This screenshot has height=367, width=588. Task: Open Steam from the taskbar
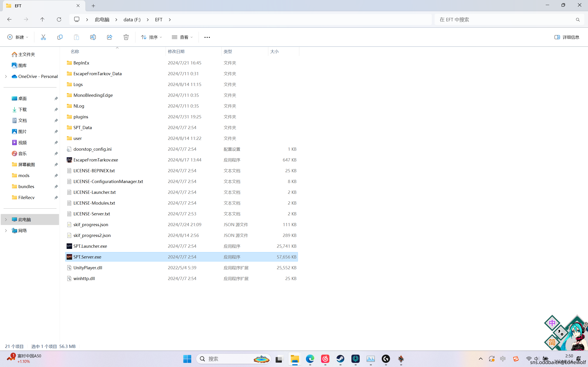point(340,359)
